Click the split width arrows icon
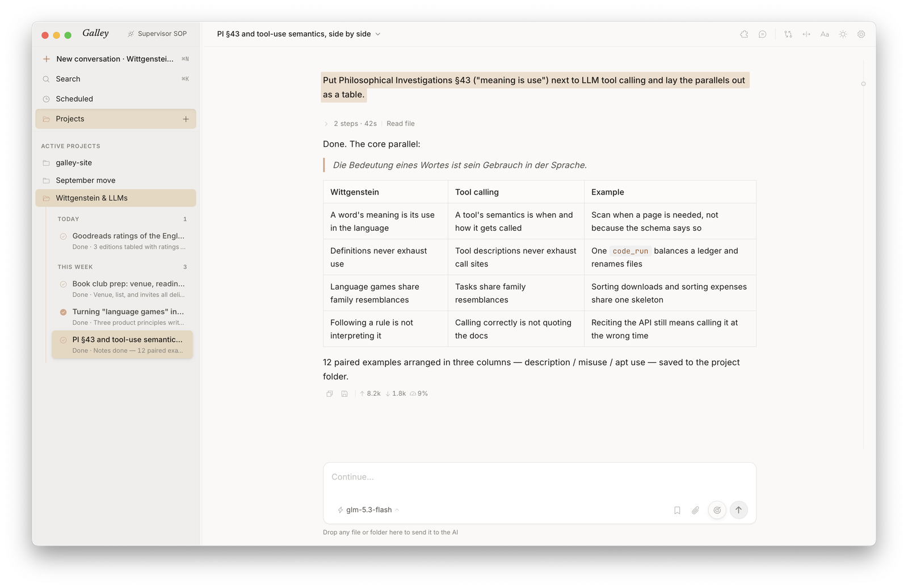Image resolution: width=908 pixels, height=588 pixels. [x=806, y=34]
